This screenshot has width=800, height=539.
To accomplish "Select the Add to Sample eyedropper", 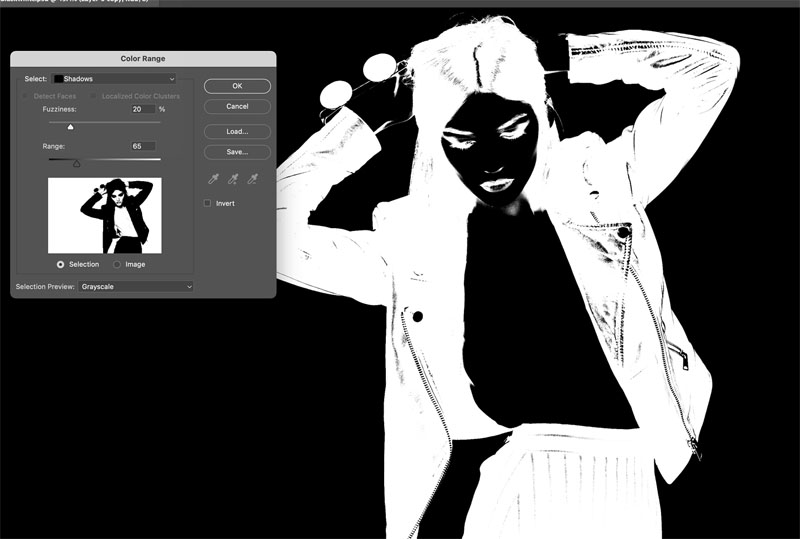I will (233, 179).
